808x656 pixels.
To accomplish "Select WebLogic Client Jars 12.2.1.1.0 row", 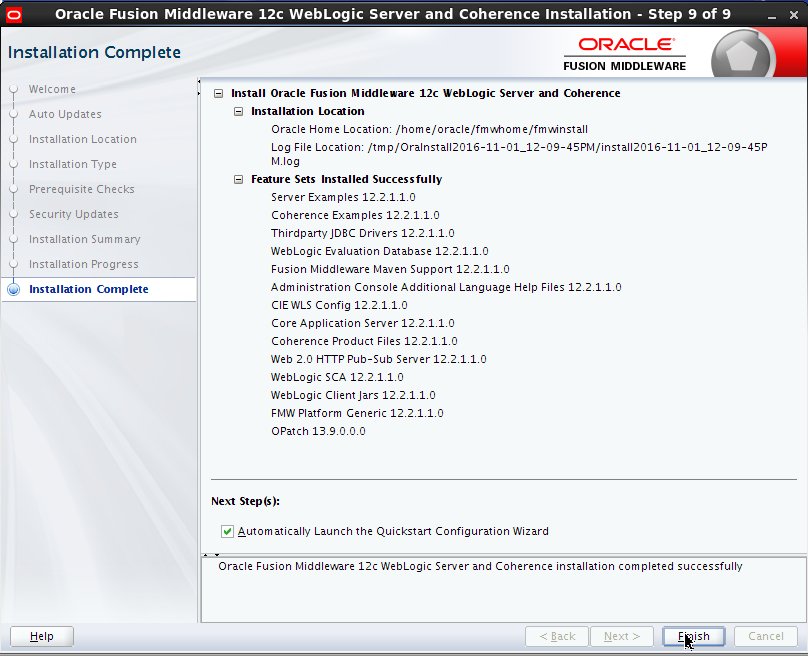I will click(353, 396).
